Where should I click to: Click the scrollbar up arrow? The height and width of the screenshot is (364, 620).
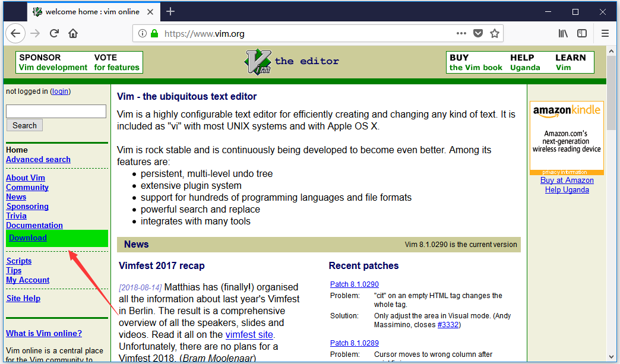tap(611, 51)
